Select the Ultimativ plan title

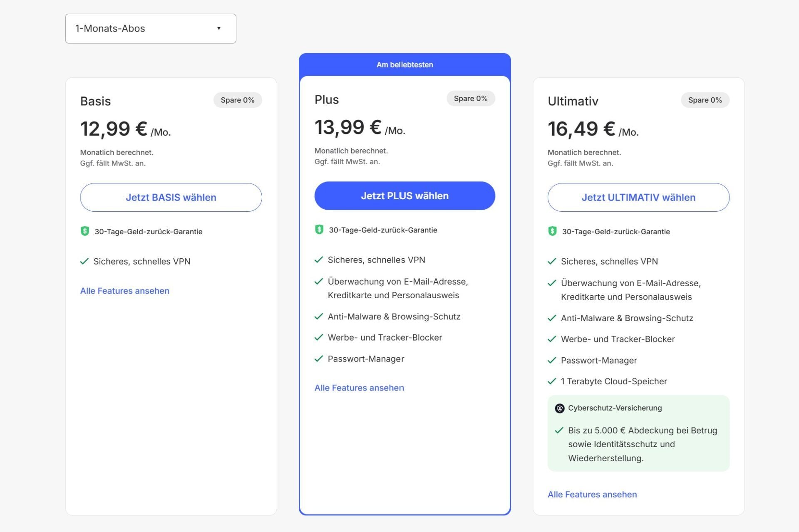click(573, 101)
